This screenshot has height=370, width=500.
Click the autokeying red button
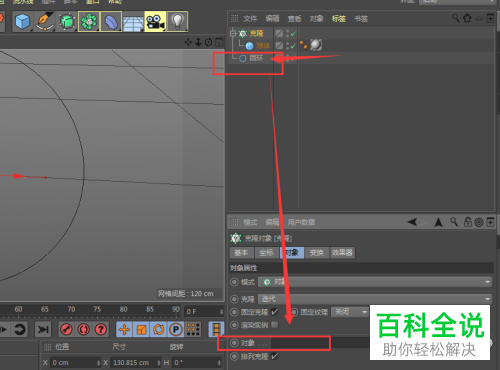coord(83,329)
